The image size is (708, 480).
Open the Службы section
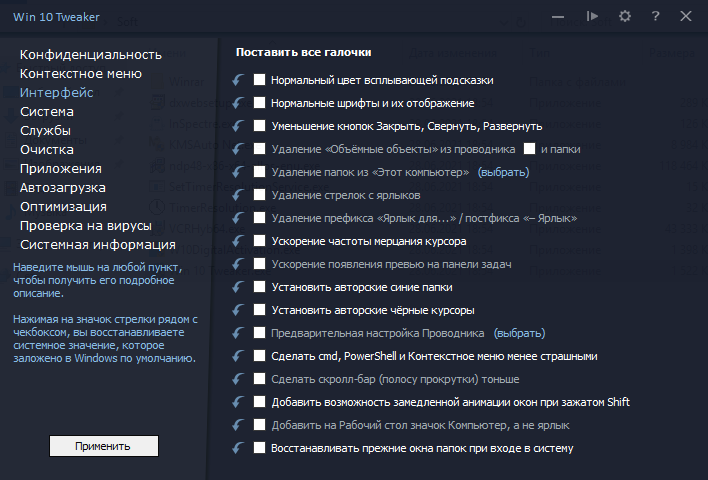pyautogui.click(x=45, y=130)
